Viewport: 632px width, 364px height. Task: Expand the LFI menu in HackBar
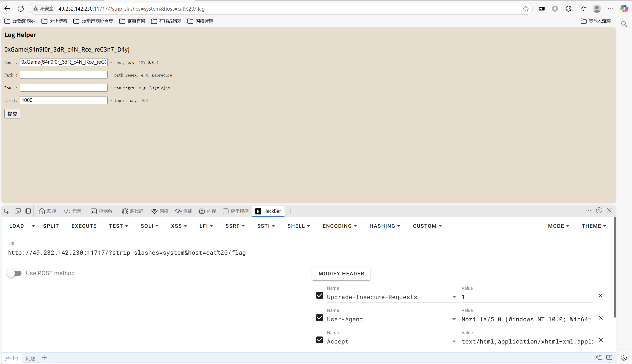206,226
